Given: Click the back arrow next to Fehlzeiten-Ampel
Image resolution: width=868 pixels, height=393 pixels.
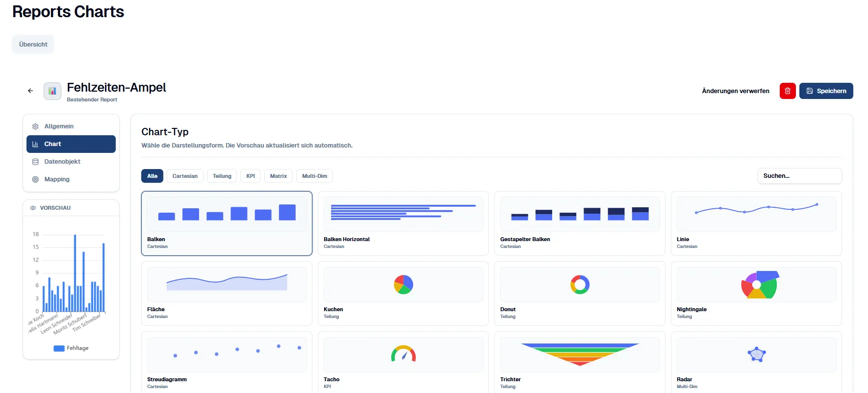Looking at the screenshot, I should 30,91.
